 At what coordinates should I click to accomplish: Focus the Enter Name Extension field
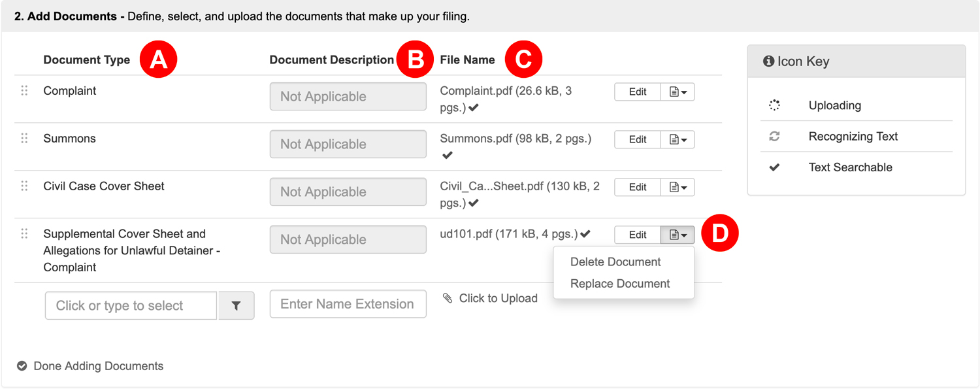click(348, 305)
